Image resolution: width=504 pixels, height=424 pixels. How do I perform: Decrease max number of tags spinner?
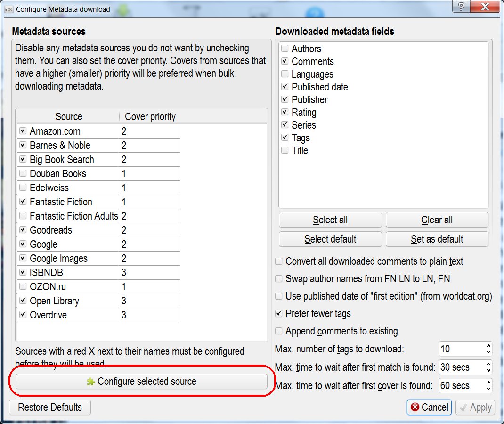(x=488, y=352)
